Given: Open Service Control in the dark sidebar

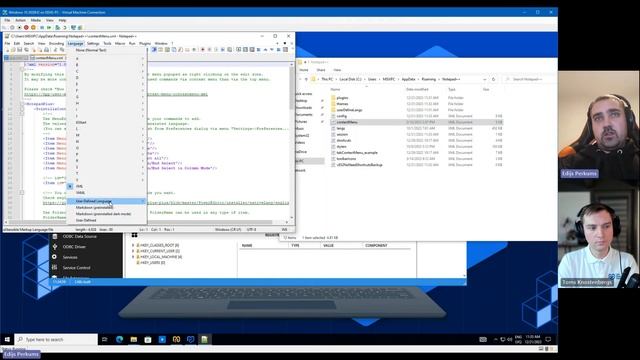Looking at the screenshot, I should [x=76, y=268].
